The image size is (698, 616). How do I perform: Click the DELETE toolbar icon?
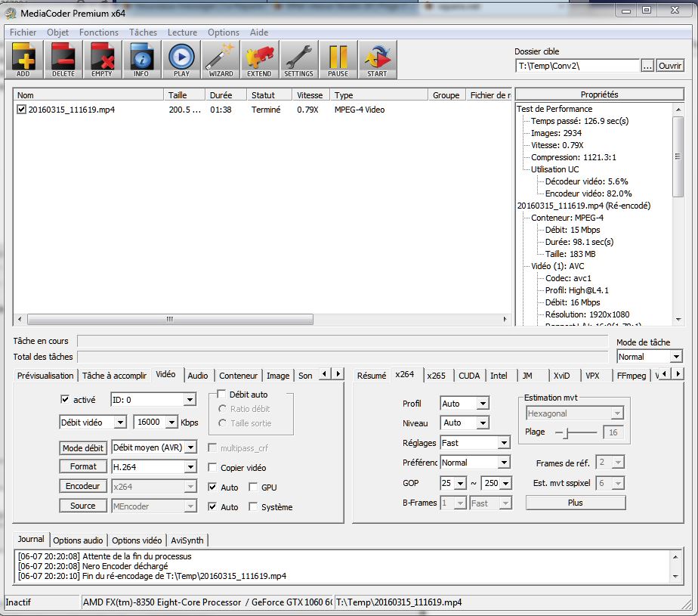[x=63, y=60]
